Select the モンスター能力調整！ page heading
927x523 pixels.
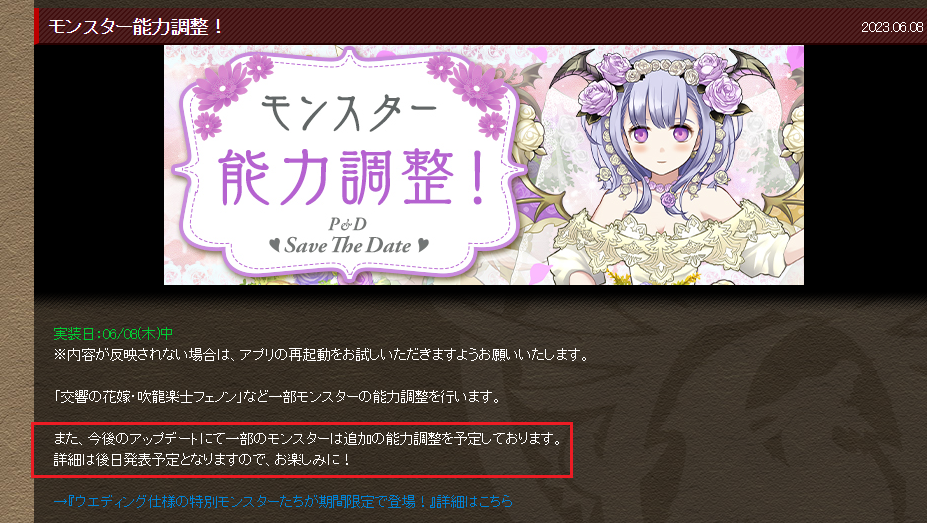[136, 27]
